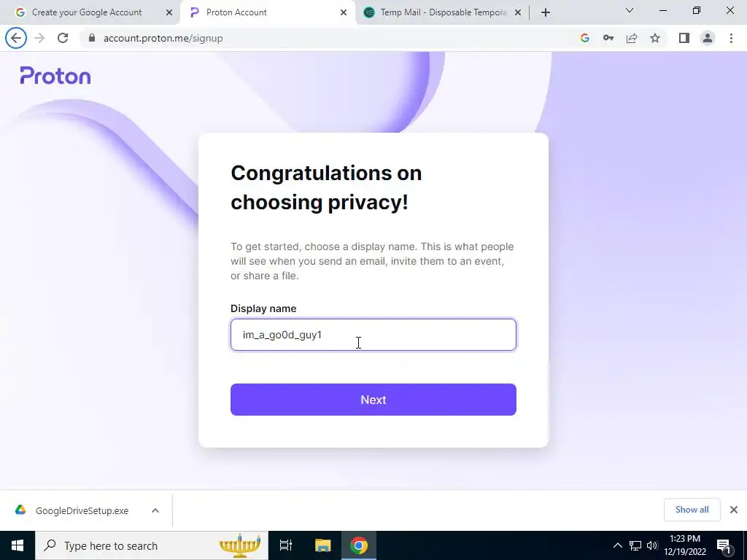The height and width of the screenshot is (560, 747).
Task: Expand GoogleDriveSetup.exe download options chevron
Action: coord(155,510)
